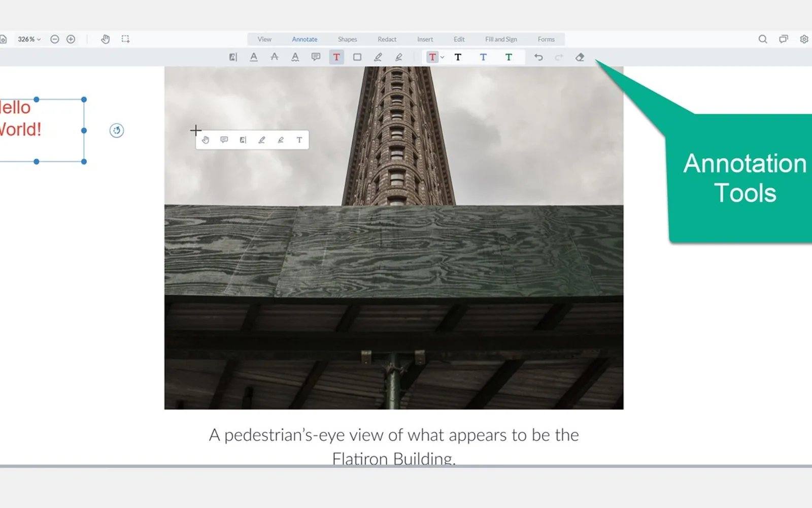Expand the red text style dropdown arrow
The height and width of the screenshot is (508, 812).
coord(443,57)
